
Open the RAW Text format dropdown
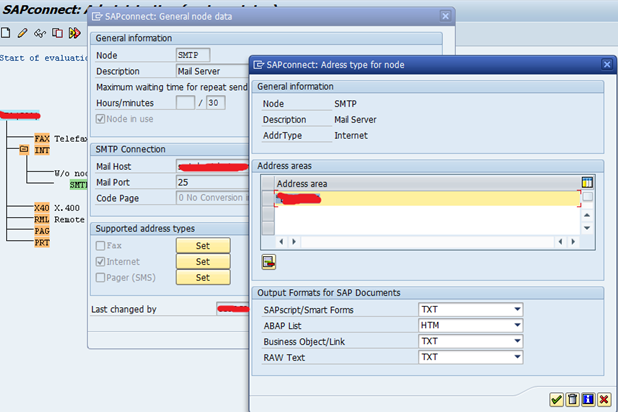click(517, 357)
